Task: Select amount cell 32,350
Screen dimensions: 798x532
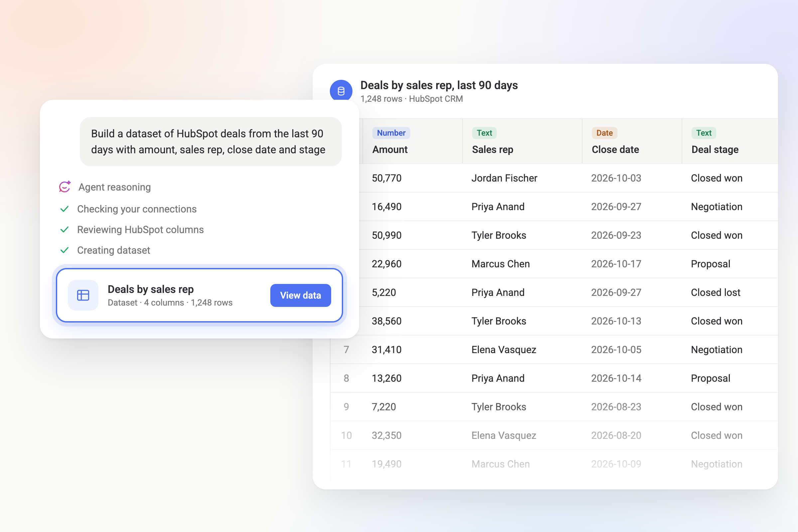Action: coord(386,435)
